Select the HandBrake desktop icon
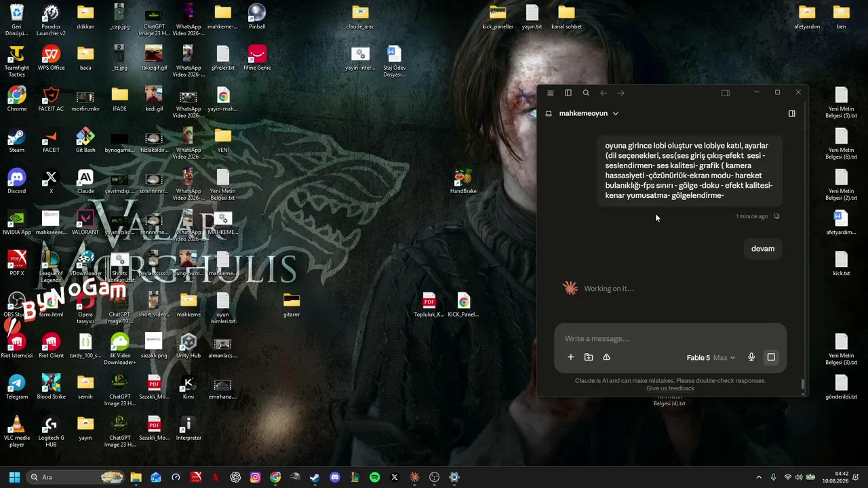This screenshot has width=868, height=488. tap(463, 182)
